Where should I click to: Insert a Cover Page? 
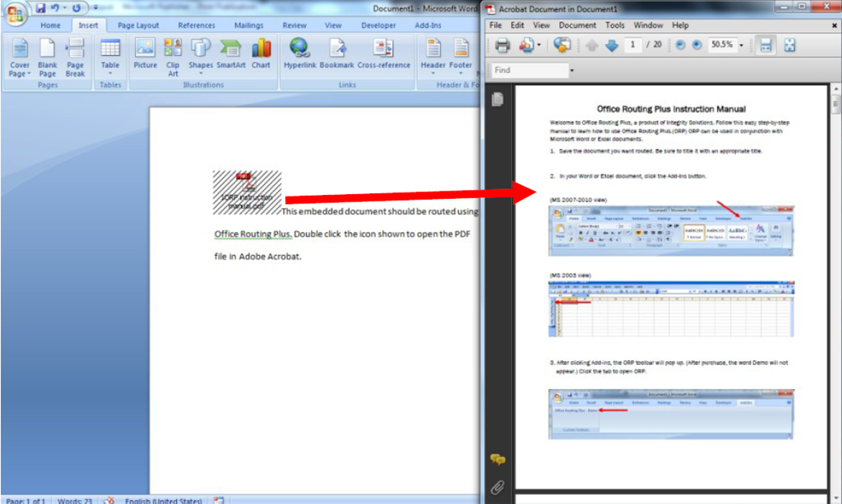click(x=20, y=58)
